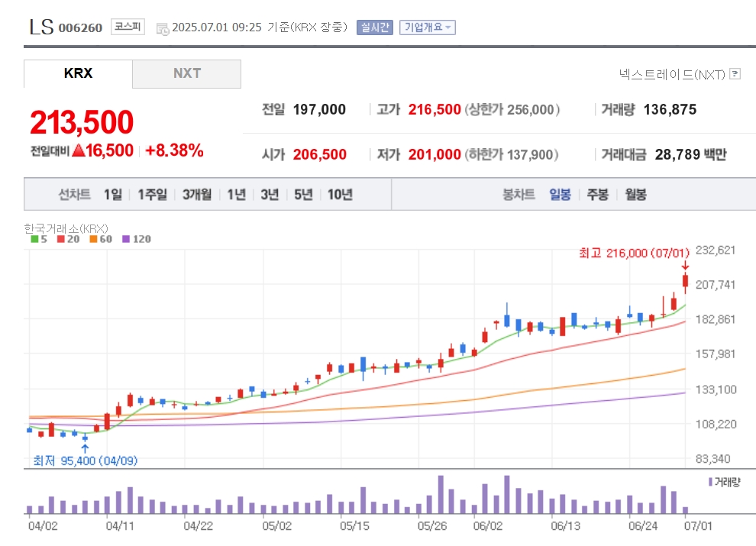Open the 기업개요 dropdown
756x546 pixels.
pyautogui.click(x=427, y=27)
